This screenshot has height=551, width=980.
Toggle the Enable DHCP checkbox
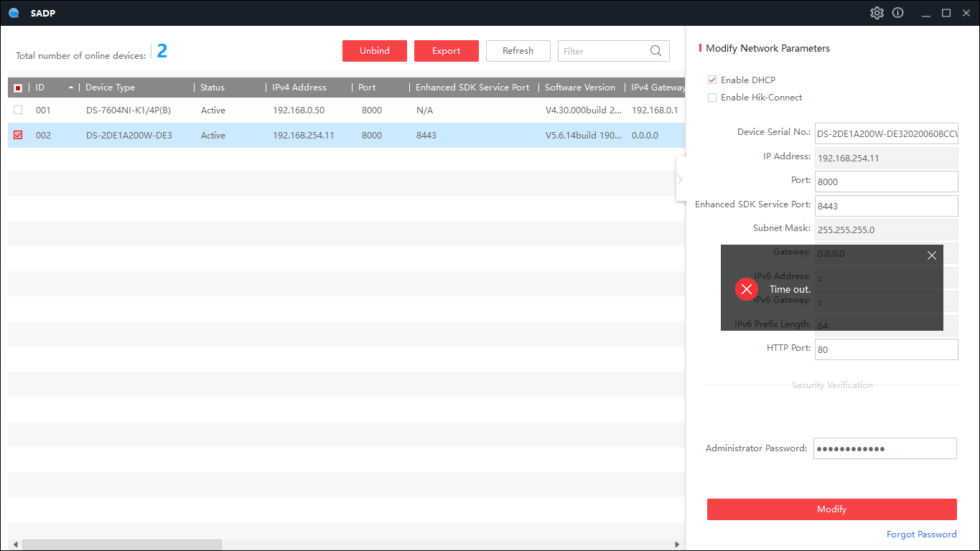[x=712, y=80]
